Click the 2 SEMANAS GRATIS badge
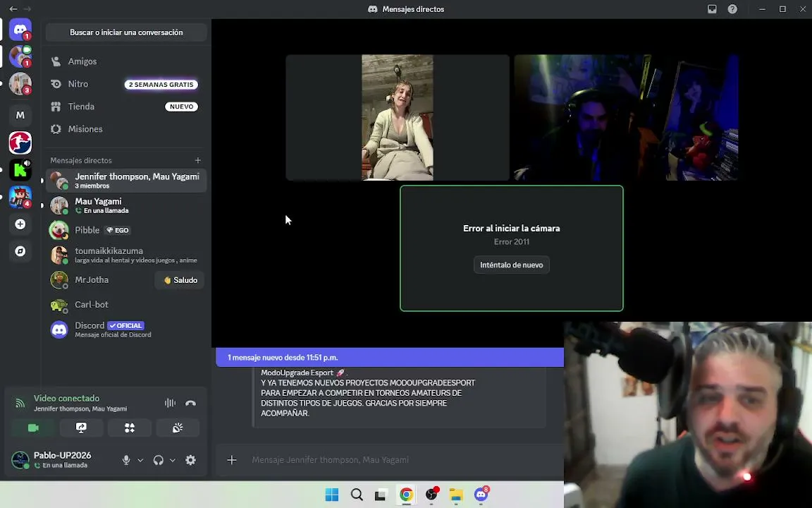The width and height of the screenshot is (812, 508). pos(161,85)
